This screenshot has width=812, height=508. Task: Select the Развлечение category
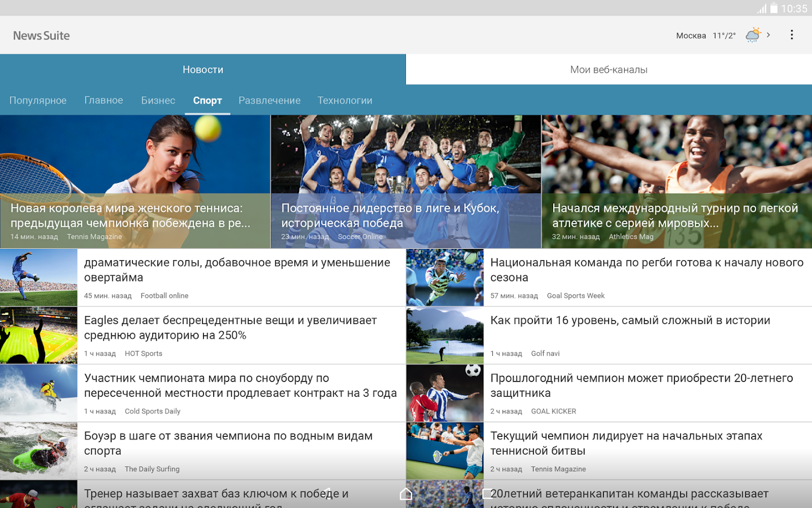(270, 100)
